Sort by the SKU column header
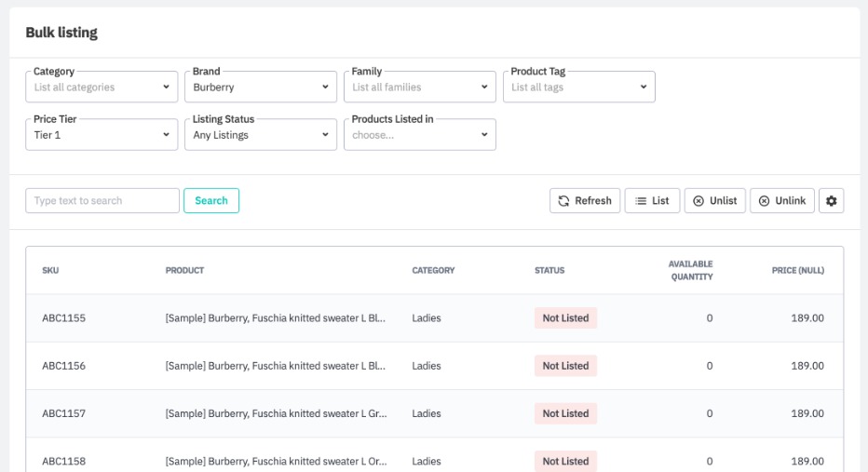The width and height of the screenshot is (868, 472). [50, 271]
